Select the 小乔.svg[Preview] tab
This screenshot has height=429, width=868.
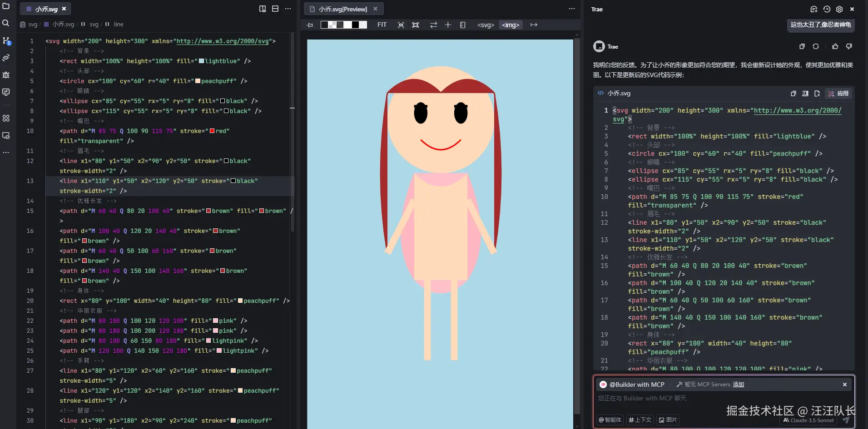342,9
